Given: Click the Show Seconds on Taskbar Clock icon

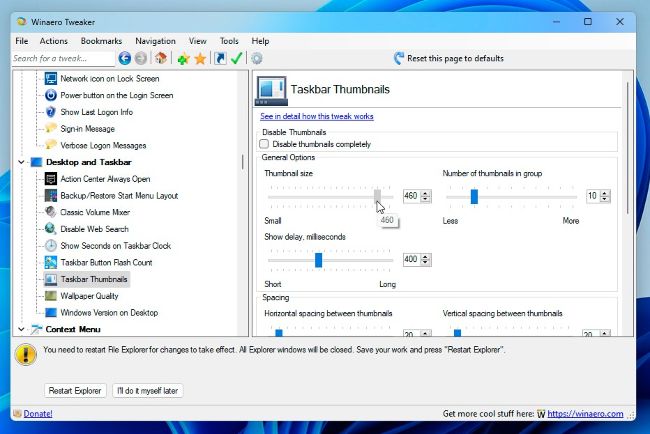Looking at the screenshot, I should pos(51,246).
